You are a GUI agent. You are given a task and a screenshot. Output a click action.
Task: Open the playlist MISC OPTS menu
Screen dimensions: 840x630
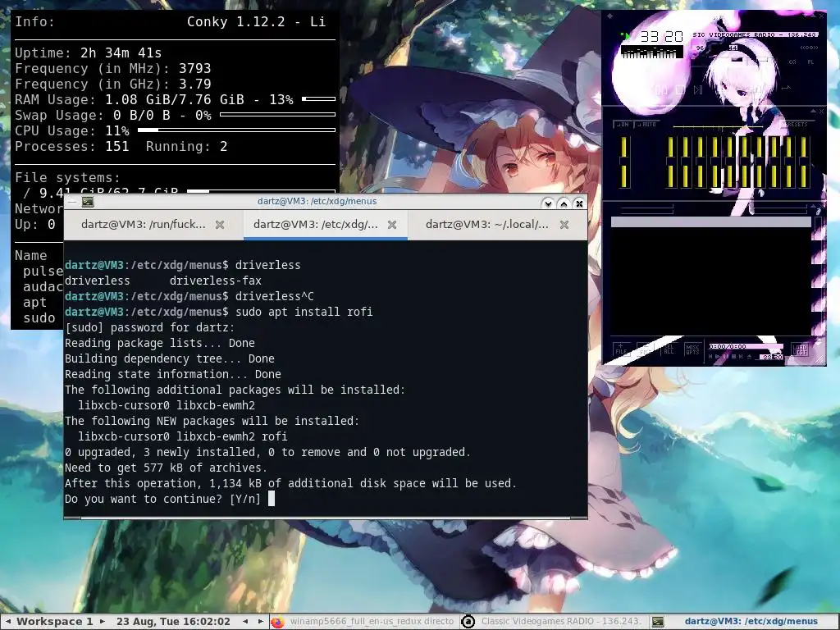pyautogui.click(x=692, y=349)
